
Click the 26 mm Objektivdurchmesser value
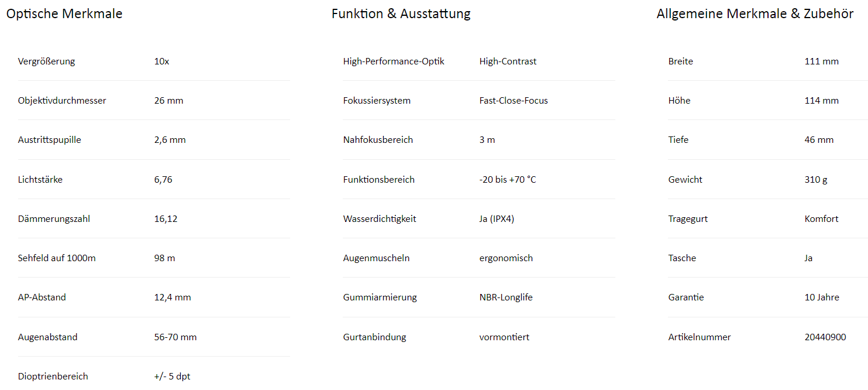169,101
